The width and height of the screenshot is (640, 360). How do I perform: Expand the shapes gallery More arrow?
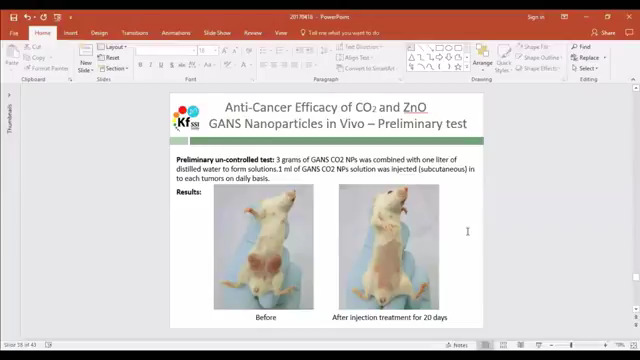(467, 67)
